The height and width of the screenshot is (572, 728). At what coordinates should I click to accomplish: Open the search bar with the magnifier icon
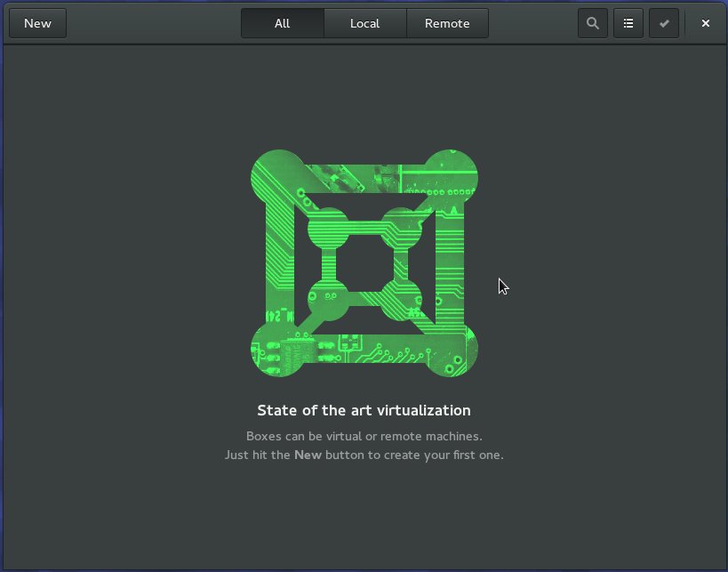(x=592, y=23)
